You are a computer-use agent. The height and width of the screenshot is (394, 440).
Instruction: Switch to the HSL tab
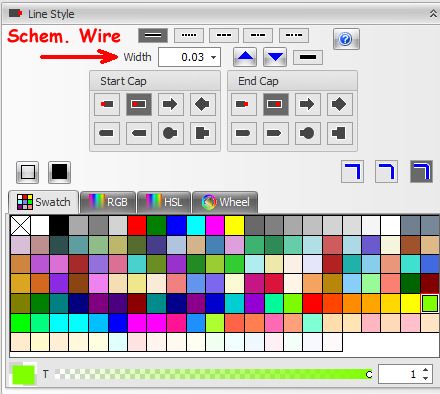(x=164, y=202)
